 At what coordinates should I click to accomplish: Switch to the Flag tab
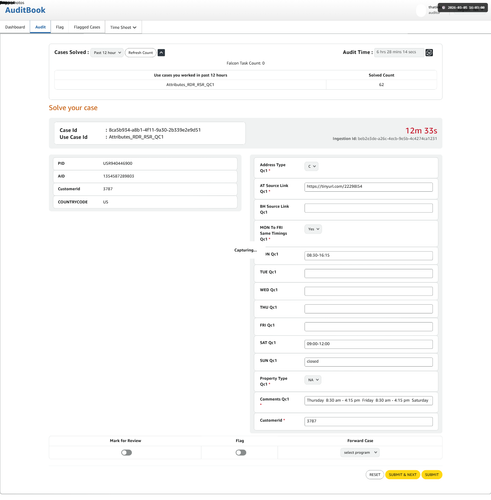point(60,27)
